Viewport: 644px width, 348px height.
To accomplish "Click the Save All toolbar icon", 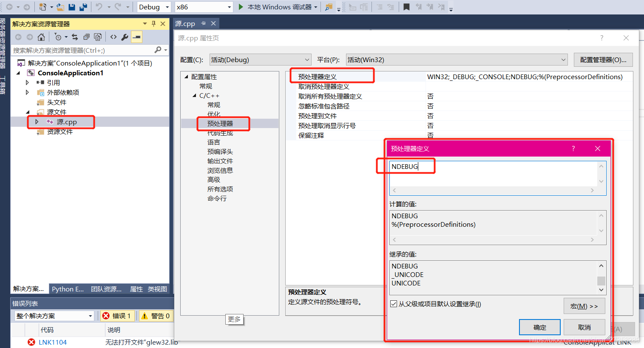I will pyautogui.click(x=83, y=7).
